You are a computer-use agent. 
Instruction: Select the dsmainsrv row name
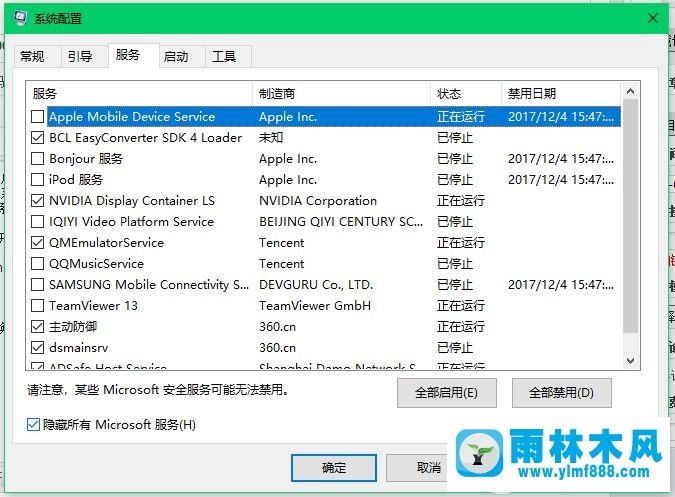(79, 348)
